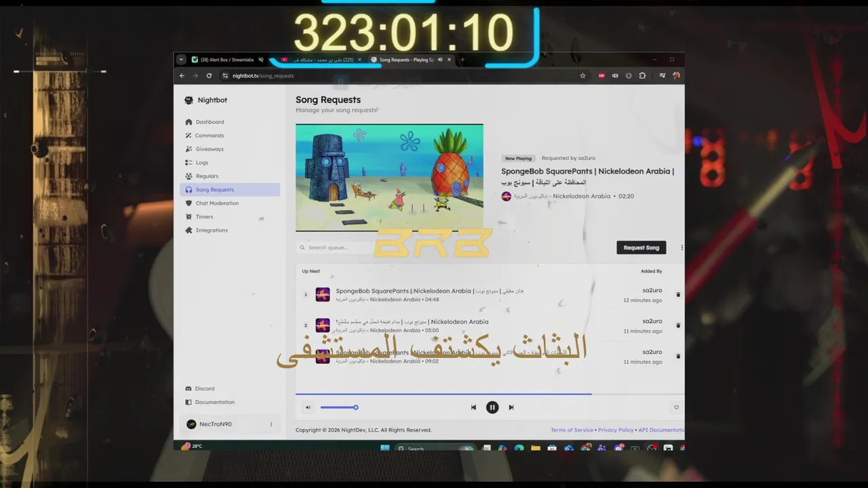The height and width of the screenshot is (488, 868).
Task: Open the Commands section
Action: click(x=230, y=136)
